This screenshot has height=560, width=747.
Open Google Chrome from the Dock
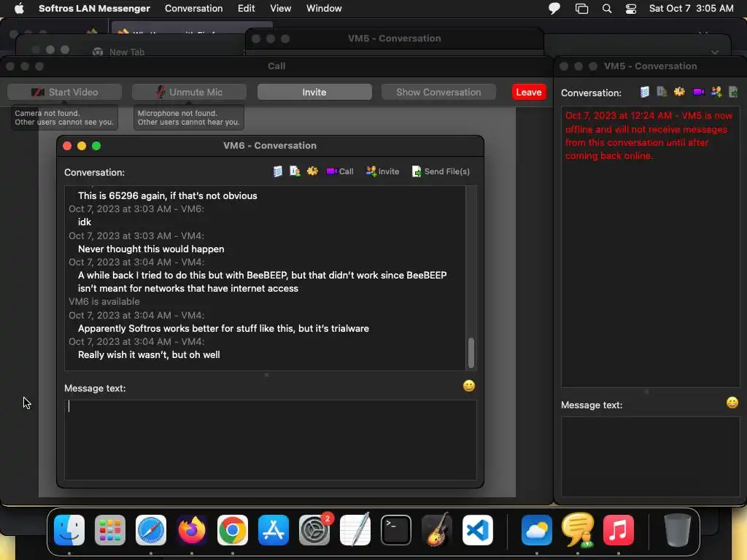(x=233, y=530)
